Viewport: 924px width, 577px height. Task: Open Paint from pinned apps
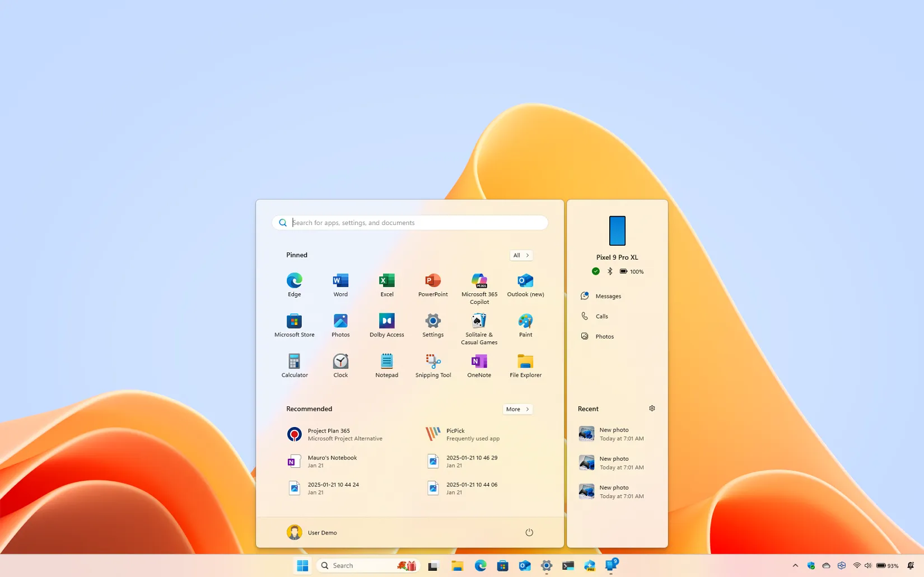tap(525, 325)
